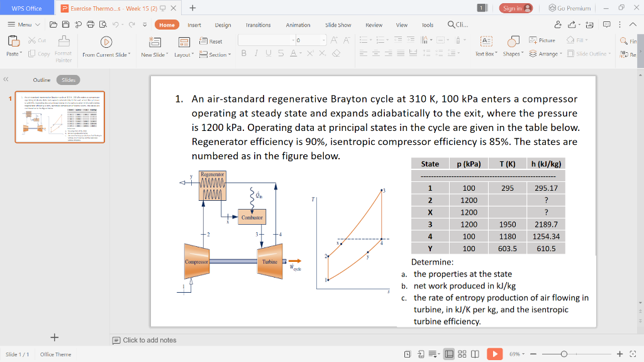Open the font name dropdown

(x=293, y=40)
